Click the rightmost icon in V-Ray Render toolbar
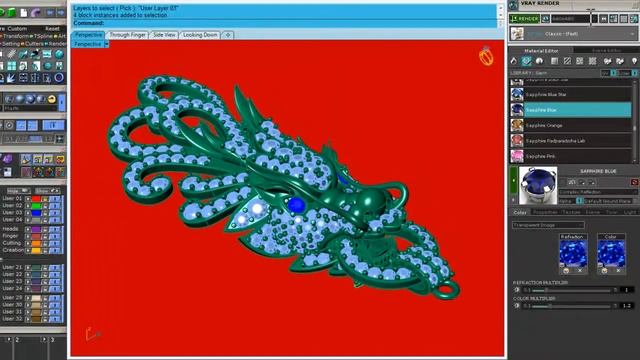 click(634, 19)
